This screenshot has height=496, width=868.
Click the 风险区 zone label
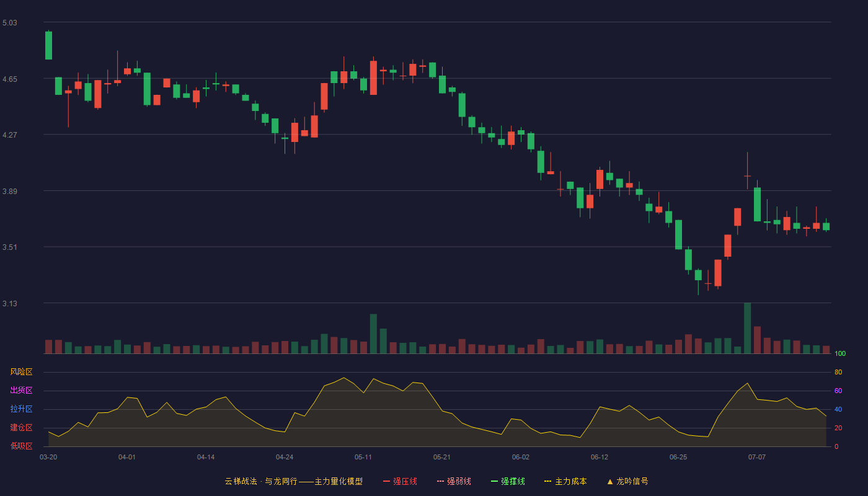pos(21,372)
